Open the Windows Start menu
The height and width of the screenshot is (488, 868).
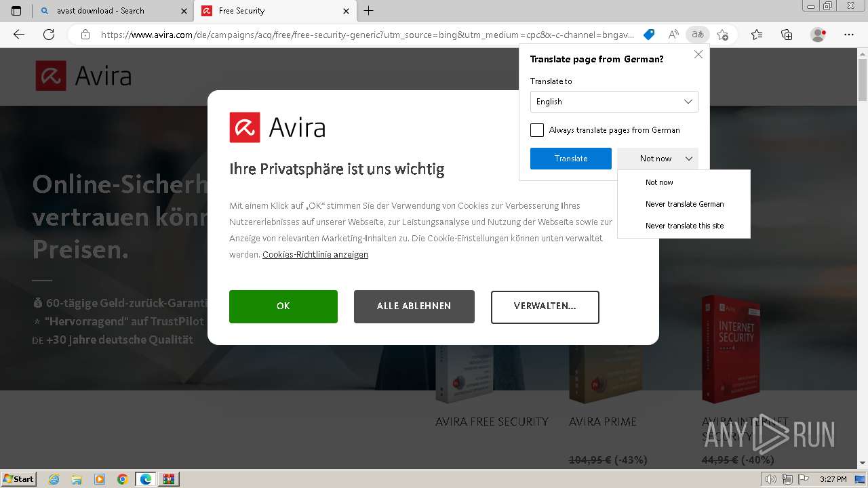pyautogui.click(x=18, y=479)
